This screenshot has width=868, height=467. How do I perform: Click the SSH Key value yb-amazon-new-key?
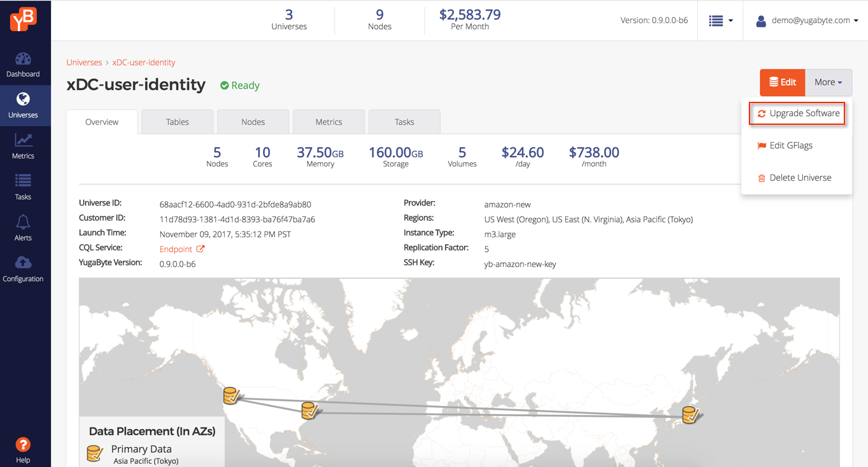pyautogui.click(x=520, y=264)
